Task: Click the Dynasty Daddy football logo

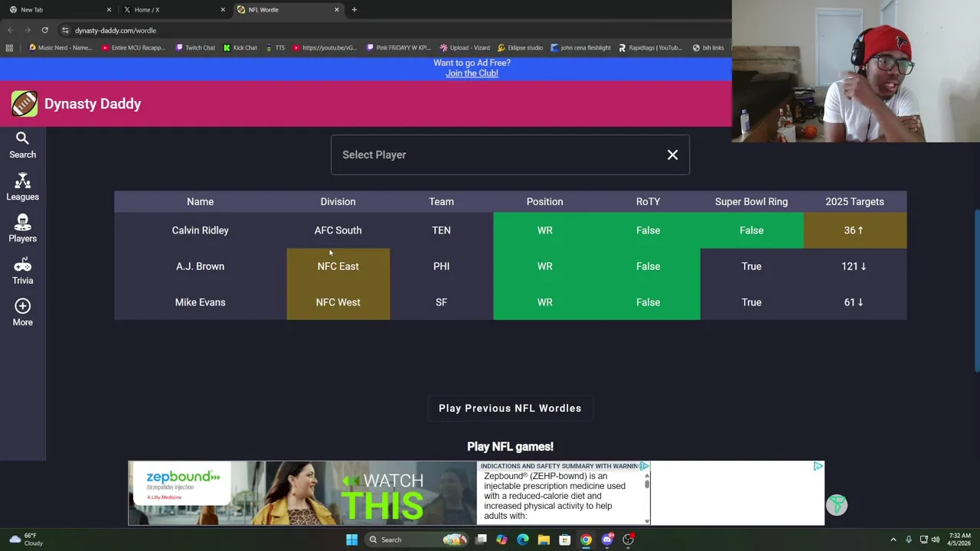Action: pos(24,103)
